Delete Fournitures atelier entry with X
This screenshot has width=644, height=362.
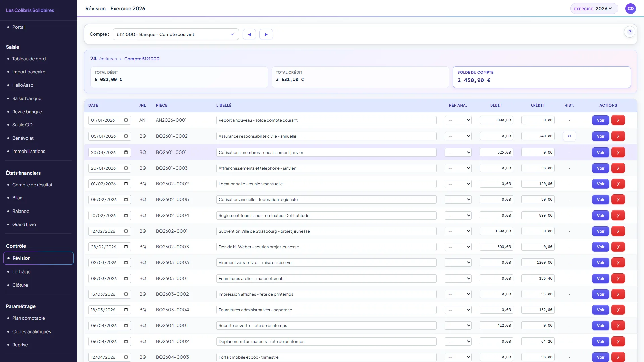[618, 278]
